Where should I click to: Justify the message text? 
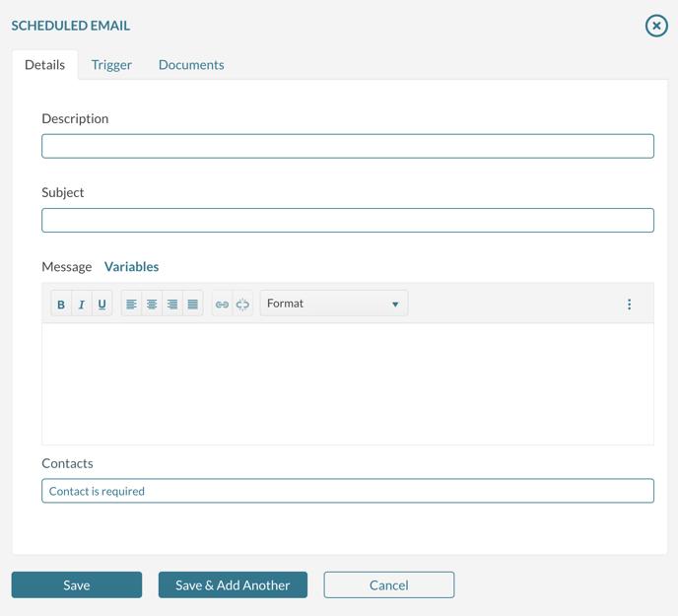point(193,305)
